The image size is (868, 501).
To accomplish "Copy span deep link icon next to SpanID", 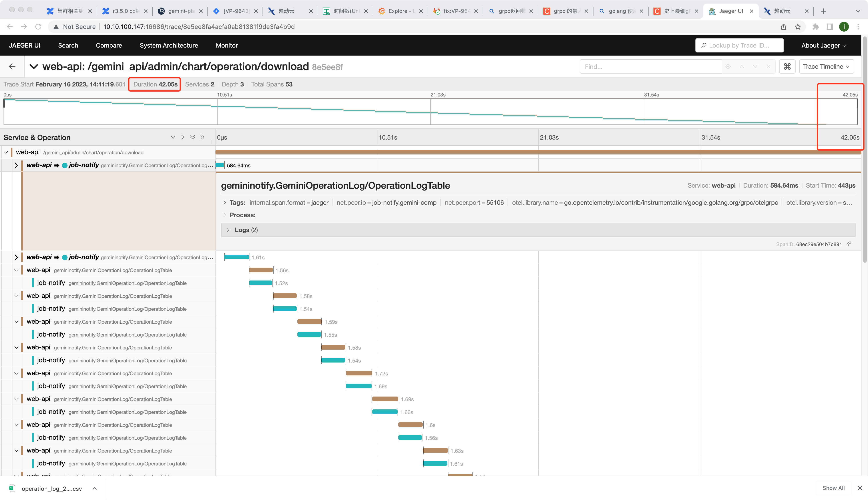I will [x=849, y=244].
